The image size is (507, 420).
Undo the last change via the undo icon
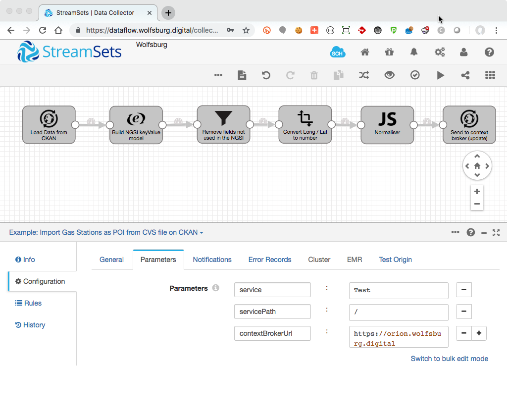tap(266, 75)
